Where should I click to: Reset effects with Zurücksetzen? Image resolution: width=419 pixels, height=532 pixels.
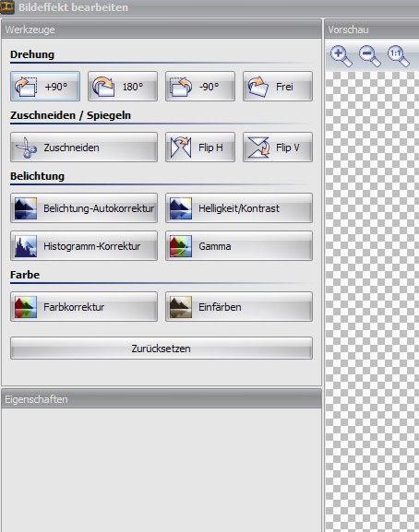[162, 349]
